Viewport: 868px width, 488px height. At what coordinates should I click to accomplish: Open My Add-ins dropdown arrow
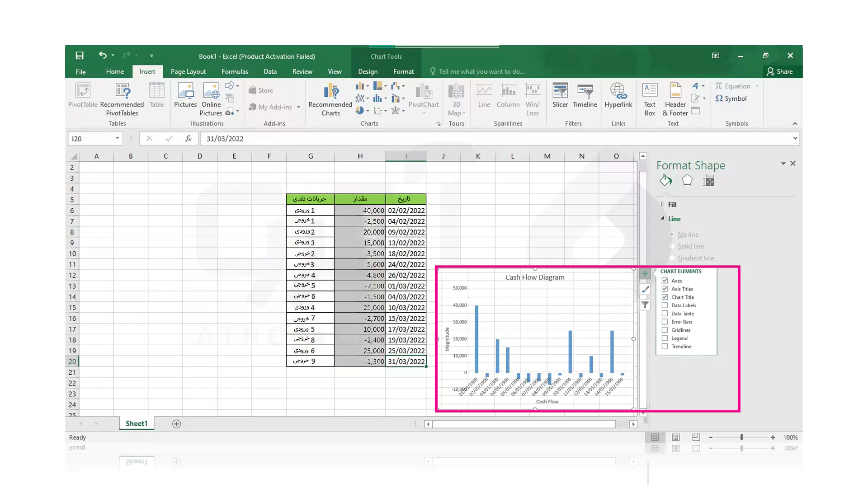point(298,108)
